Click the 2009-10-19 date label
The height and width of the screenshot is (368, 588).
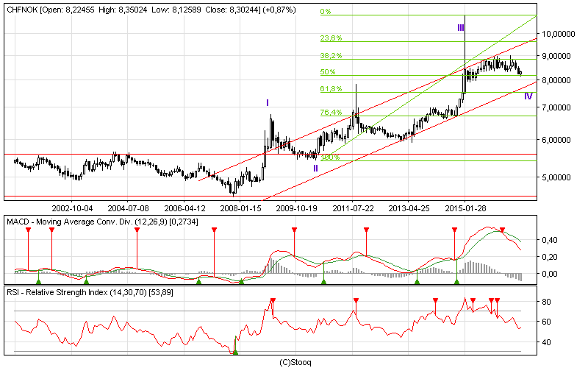click(297, 208)
